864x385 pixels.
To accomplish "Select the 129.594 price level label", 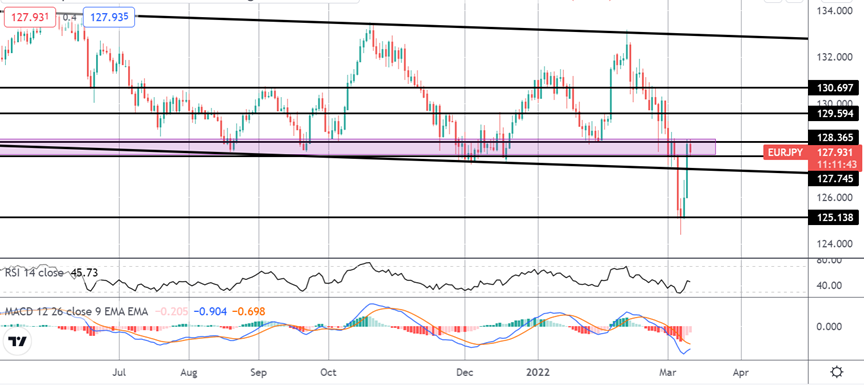I will [834, 113].
